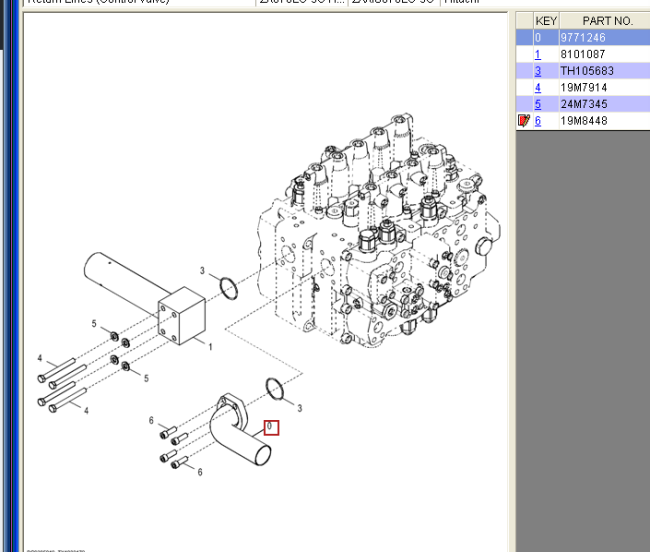Open key link 1 in parts list
The image size is (650, 552).
538,54
